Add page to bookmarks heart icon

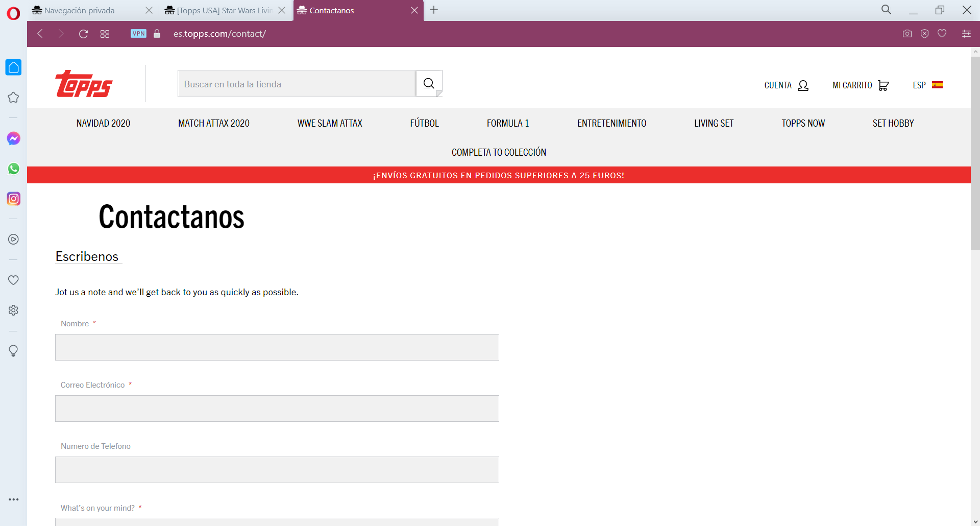(x=942, y=34)
